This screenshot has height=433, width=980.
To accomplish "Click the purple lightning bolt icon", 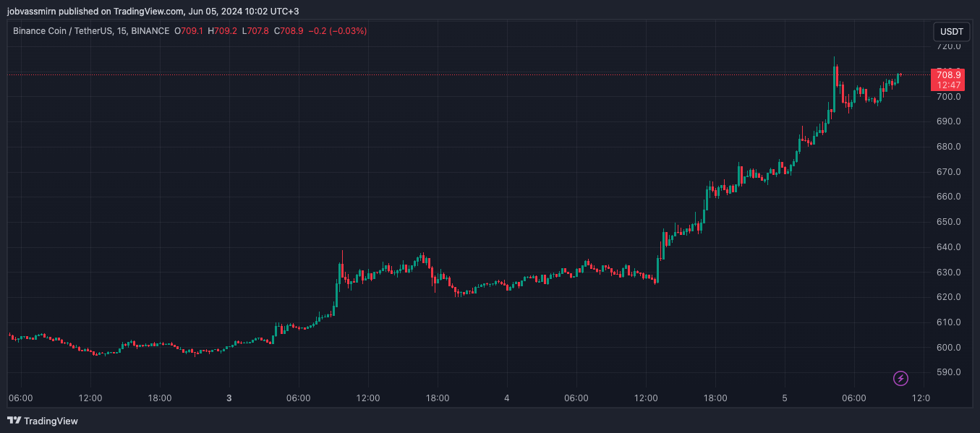I will (900, 378).
